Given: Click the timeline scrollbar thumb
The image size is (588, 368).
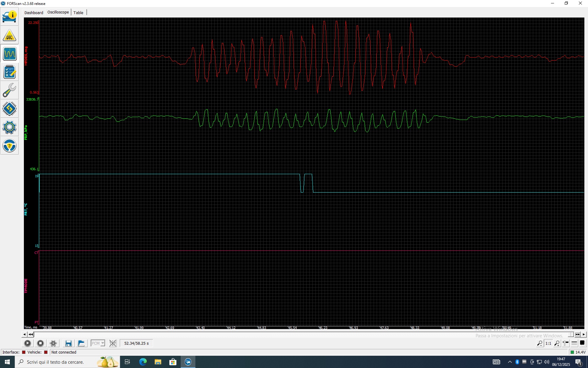Looking at the screenshot, I should [x=571, y=334].
